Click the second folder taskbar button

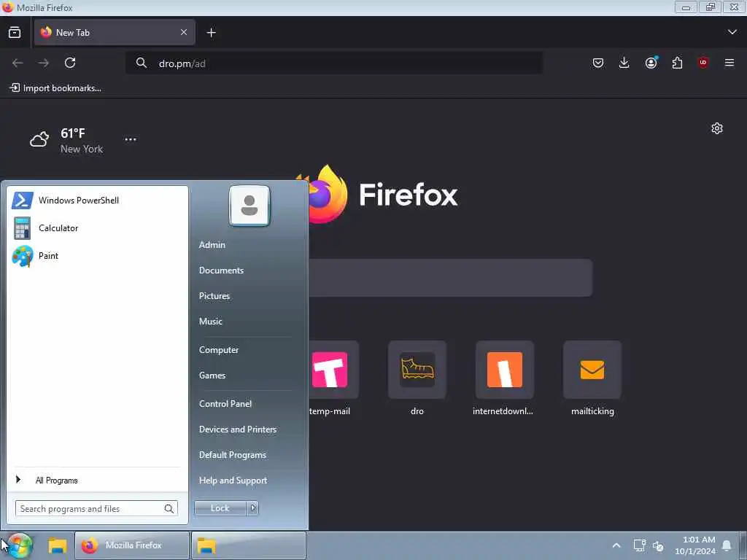(x=248, y=545)
